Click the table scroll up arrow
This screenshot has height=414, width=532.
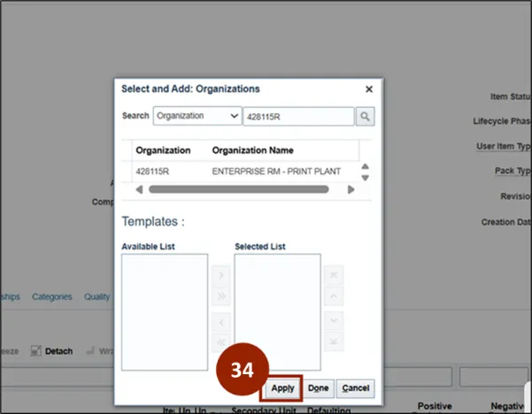[x=365, y=166]
